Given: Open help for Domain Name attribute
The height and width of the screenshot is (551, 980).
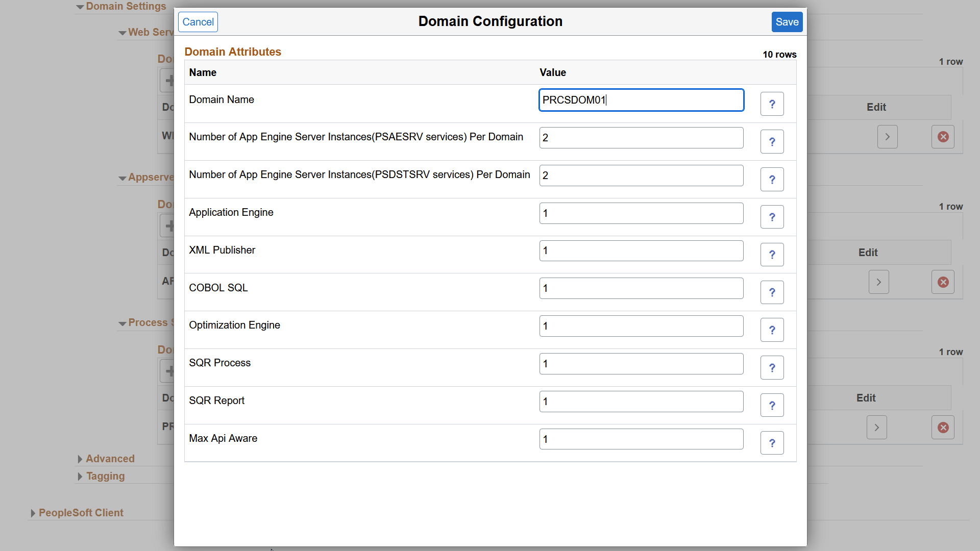Looking at the screenshot, I should (772, 104).
